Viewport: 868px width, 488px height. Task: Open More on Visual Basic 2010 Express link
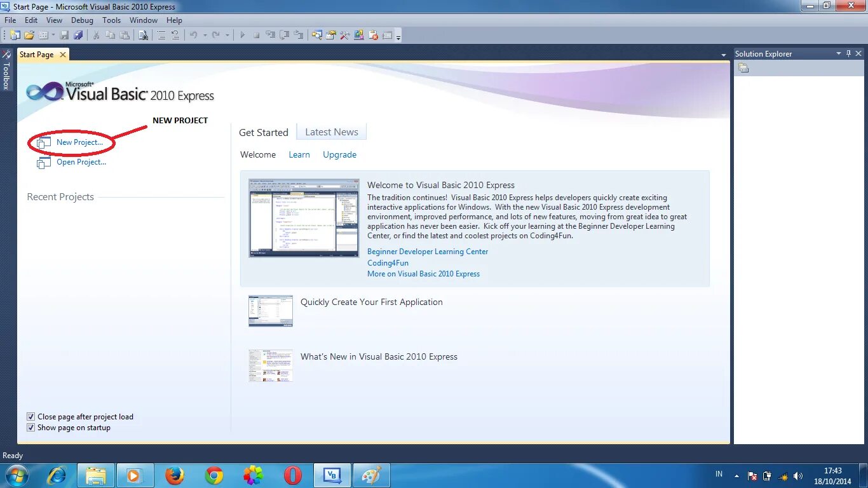click(x=423, y=274)
